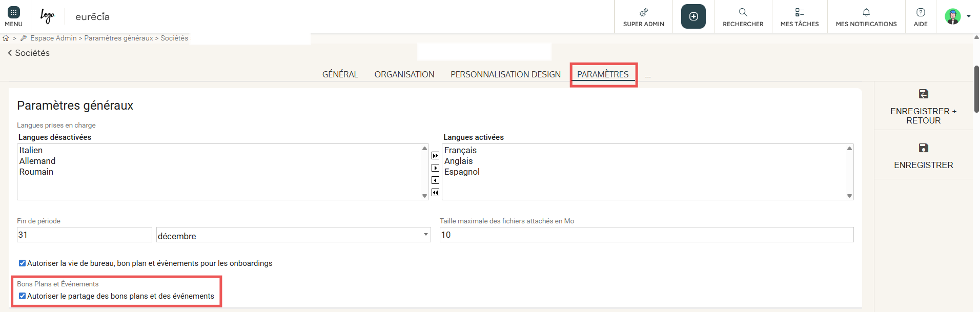Move all languages to activated list
The image size is (980, 312).
tap(435, 156)
